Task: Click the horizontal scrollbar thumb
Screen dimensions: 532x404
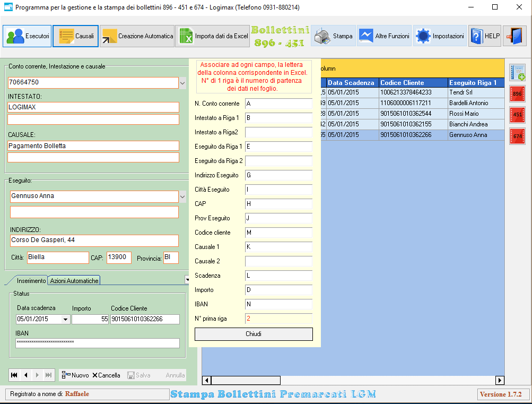Action: [x=246, y=380]
